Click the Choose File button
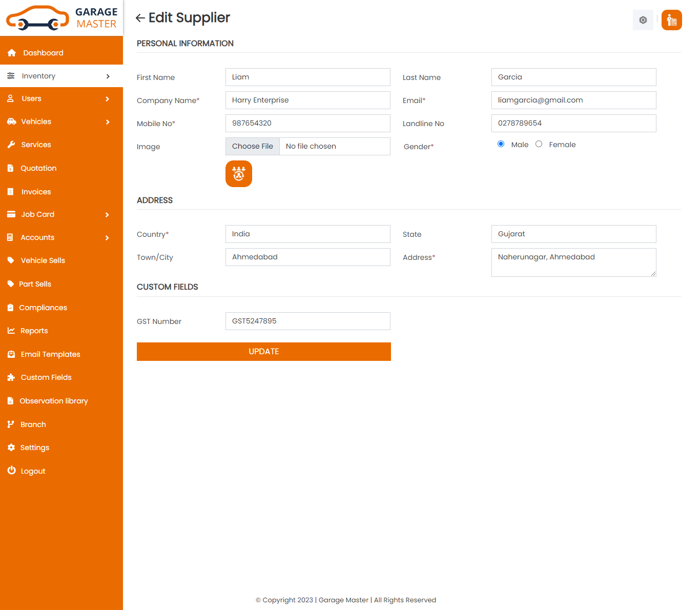The height and width of the screenshot is (610, 700). 253,147
